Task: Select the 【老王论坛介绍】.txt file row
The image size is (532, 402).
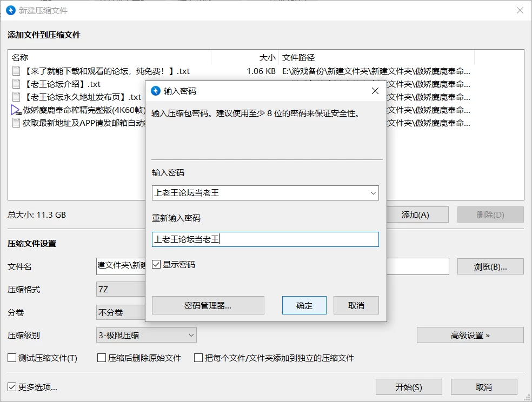Action: [x=78, y=84]
